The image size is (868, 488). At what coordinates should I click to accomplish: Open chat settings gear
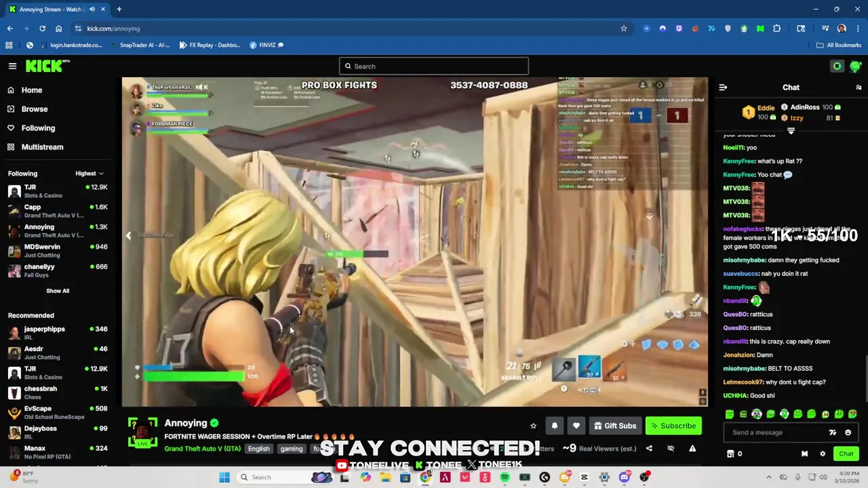(823, 454)
